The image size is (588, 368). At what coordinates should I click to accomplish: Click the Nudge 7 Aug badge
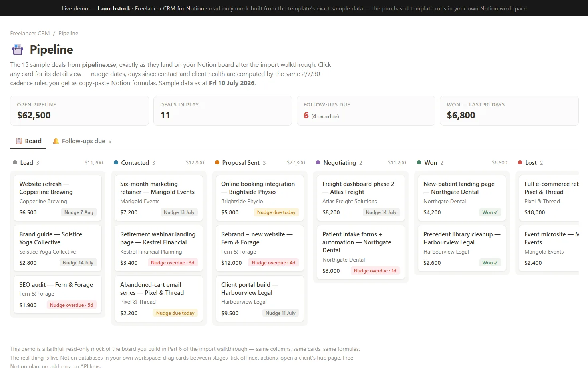[79, 212]
